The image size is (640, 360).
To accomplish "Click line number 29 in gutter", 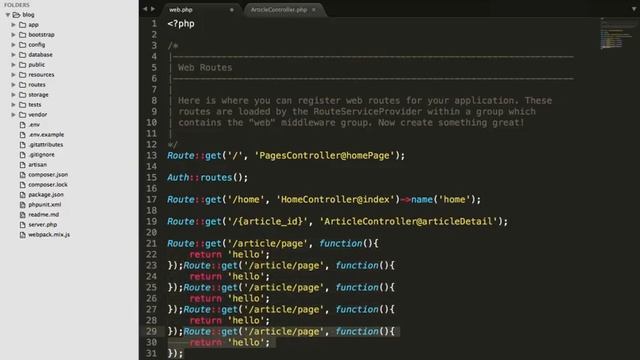I will [x=151, y=331].
